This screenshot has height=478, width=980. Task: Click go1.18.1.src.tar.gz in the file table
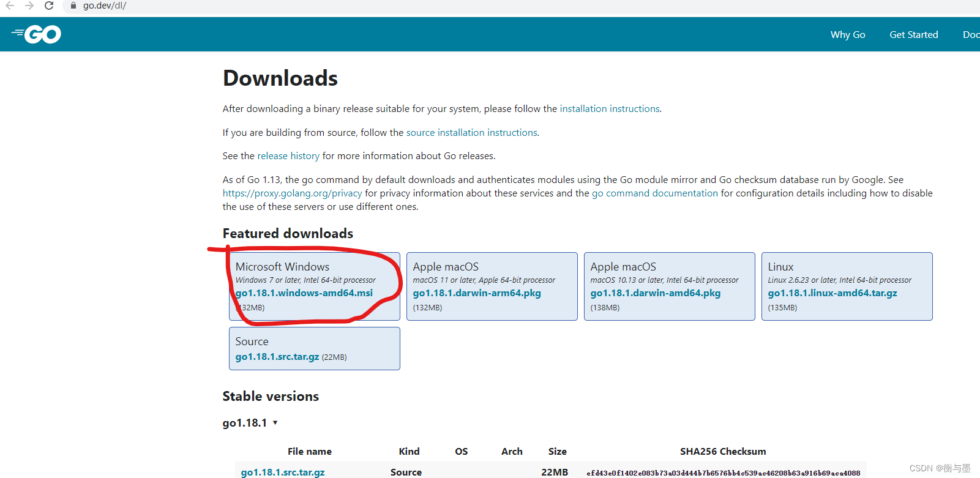coord(283,472)
